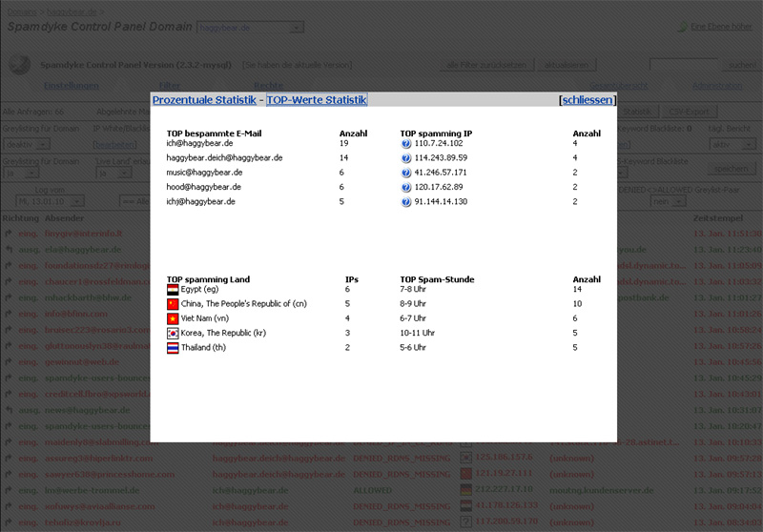Switch to Prozentuale Statistik view
Screen dimensions: 763x532
(x=204, y=100)
